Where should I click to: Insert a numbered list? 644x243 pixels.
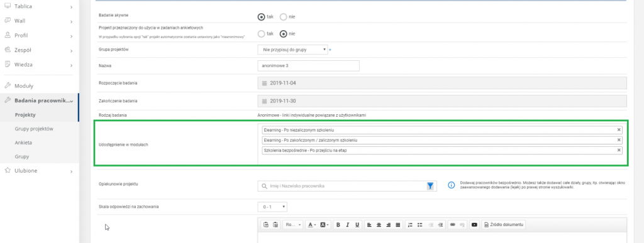coord(410,225)
